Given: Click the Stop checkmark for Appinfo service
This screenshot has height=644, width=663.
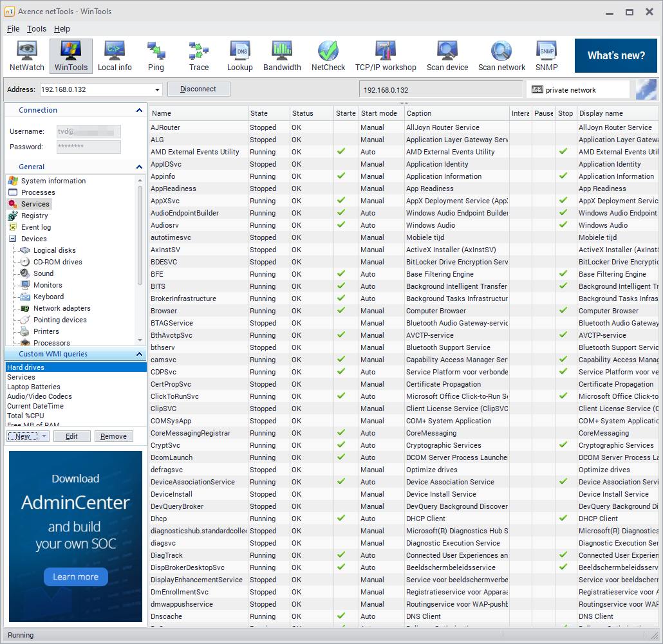Looking at the screenshot, I should [x=563, y=176].
